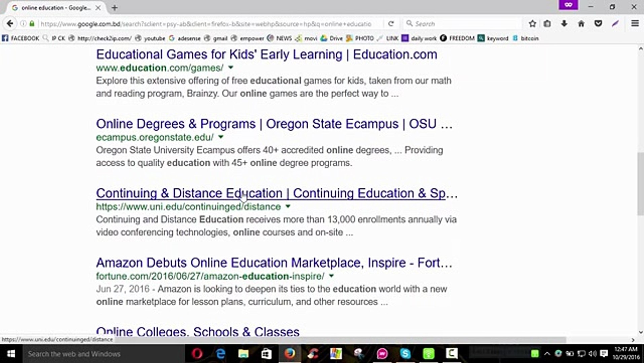The height and width of the screenshot is (363, 644).
Task: Go to the Firefox Home icon
Action: (581, 24)
